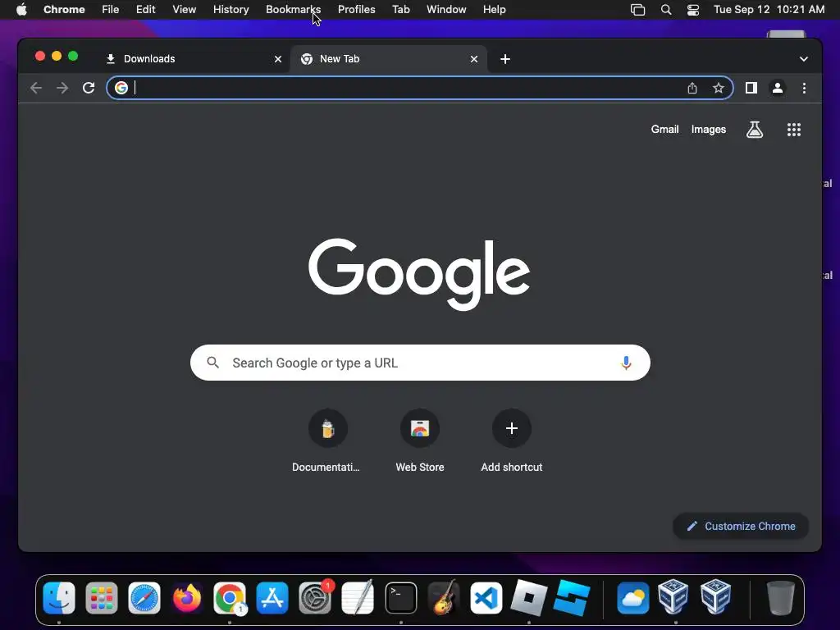840x630 pixels.
Task: Click the browser forward arrow
Action: (x=62, y=88)
